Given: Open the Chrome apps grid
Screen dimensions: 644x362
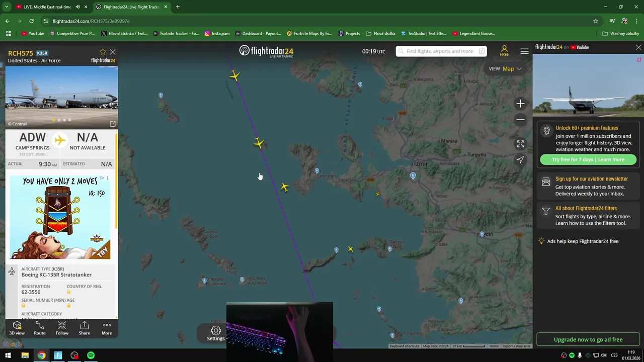Looking at the screenshot, I should (x=9, y=33).
